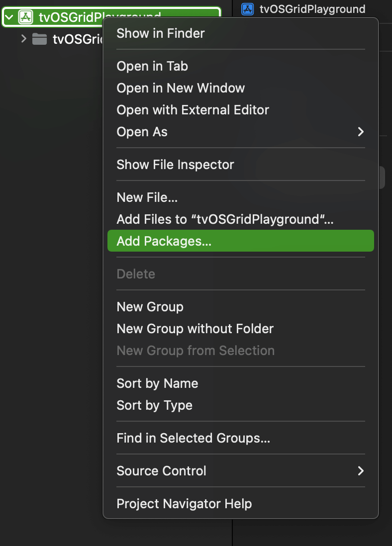Viewport: 392px width, 546px height.
Task: Click the tvOSGridPlayground project icon in navigator
Action: (26, 17)
